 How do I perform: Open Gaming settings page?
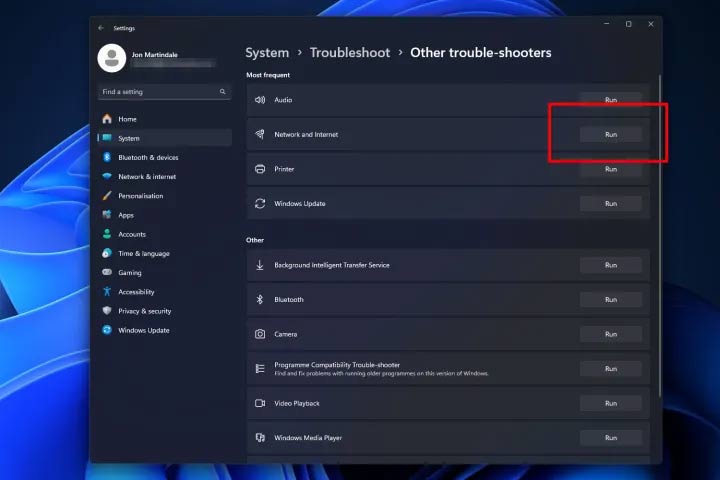(164, 272)
